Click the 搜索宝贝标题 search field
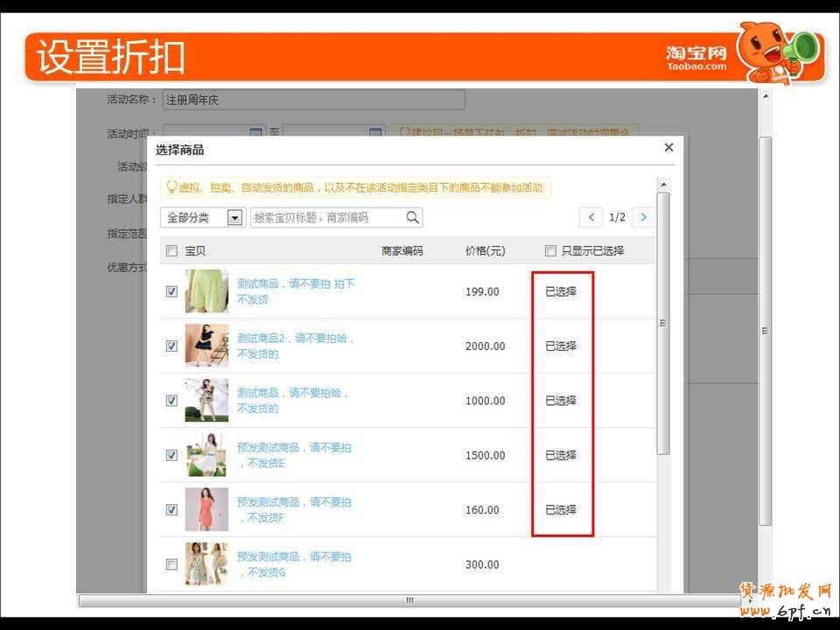The width and height of the screenshot is (840, 630). (327, 218)
